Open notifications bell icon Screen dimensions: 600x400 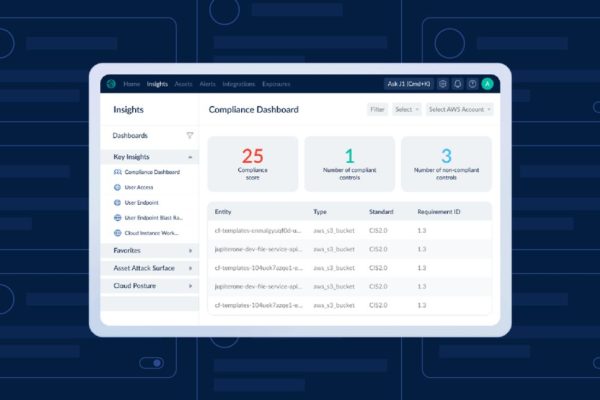tap(458, 84)
